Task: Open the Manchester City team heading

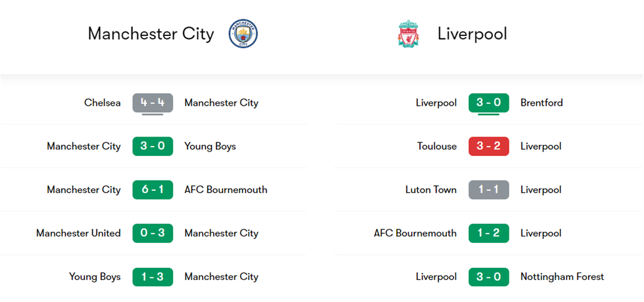Action: [x=151, y=33]
